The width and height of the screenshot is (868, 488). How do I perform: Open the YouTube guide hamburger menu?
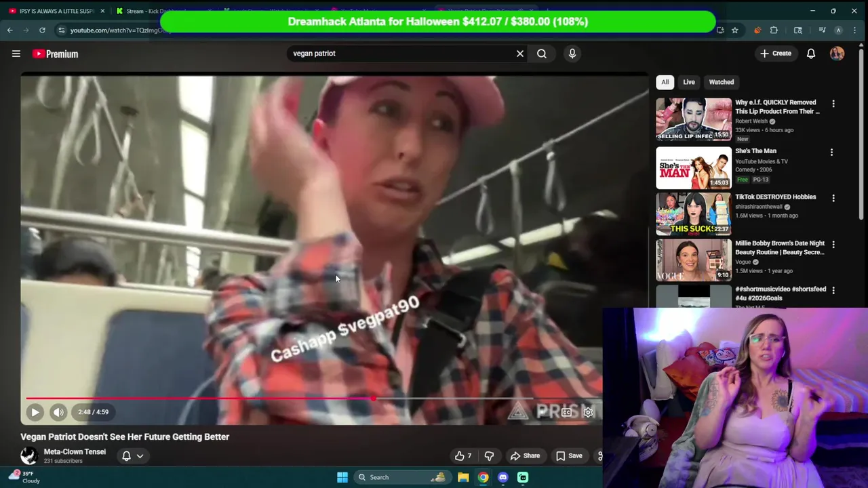tap(16, 54)
